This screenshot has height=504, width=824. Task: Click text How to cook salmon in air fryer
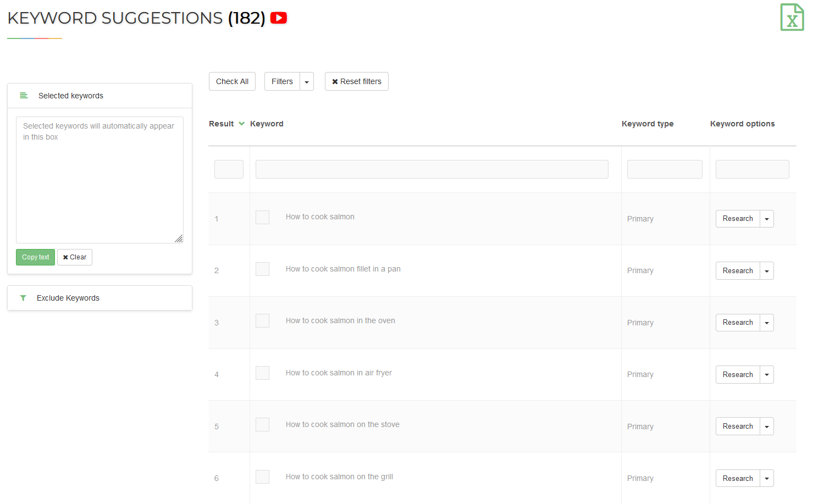339,373
